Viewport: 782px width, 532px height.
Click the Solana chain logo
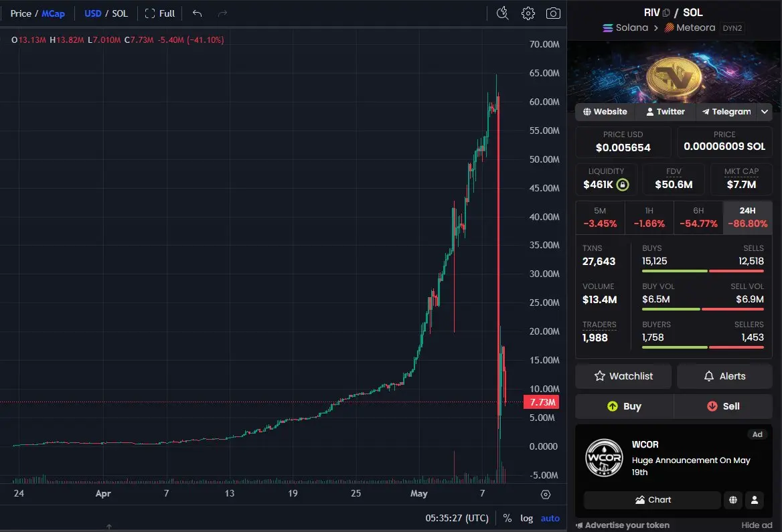(607, 28)
